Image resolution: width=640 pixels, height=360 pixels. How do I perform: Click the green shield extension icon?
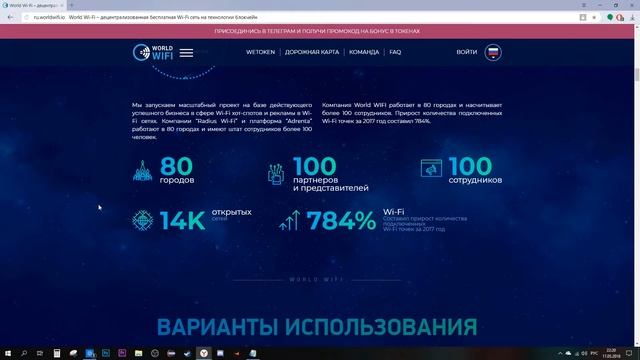[x=610, y=17]
